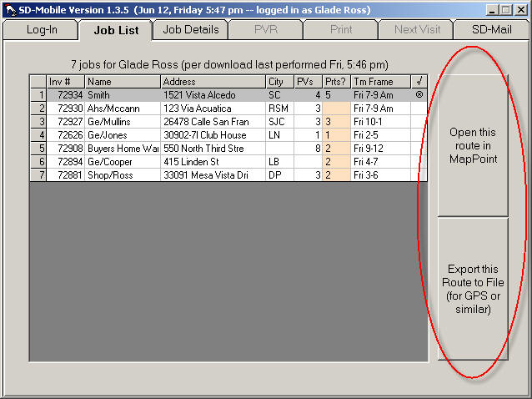The image size is (532, 399).
Task: Switch to the Log-In tab
Action: (x=42, y=29)
